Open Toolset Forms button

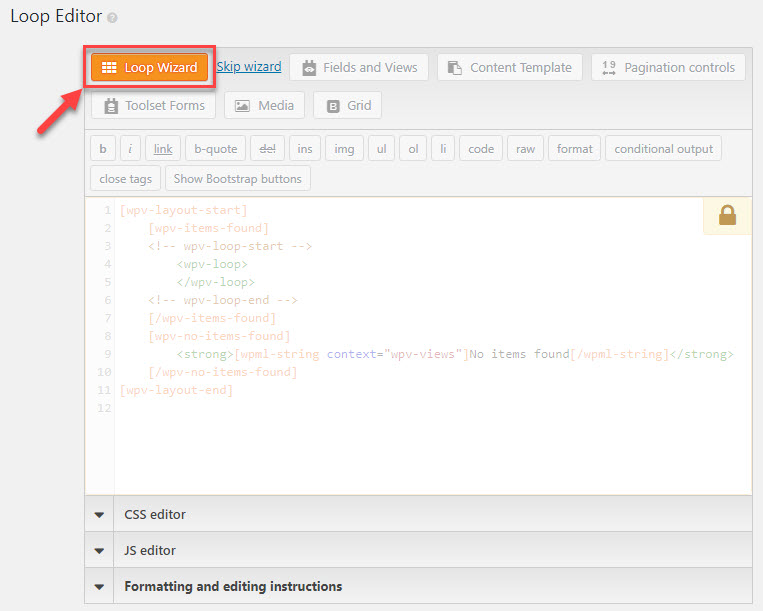153,105
